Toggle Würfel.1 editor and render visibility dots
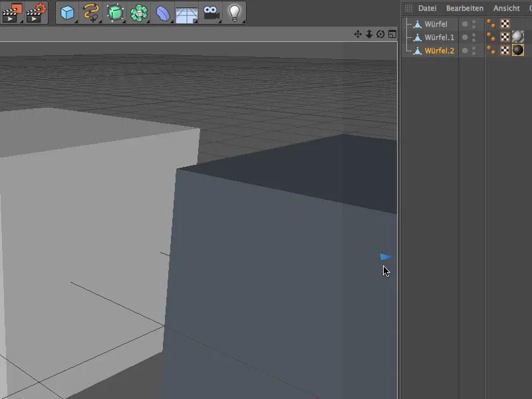532x399 pixels. pyautogui.click(x=474, y=37)
